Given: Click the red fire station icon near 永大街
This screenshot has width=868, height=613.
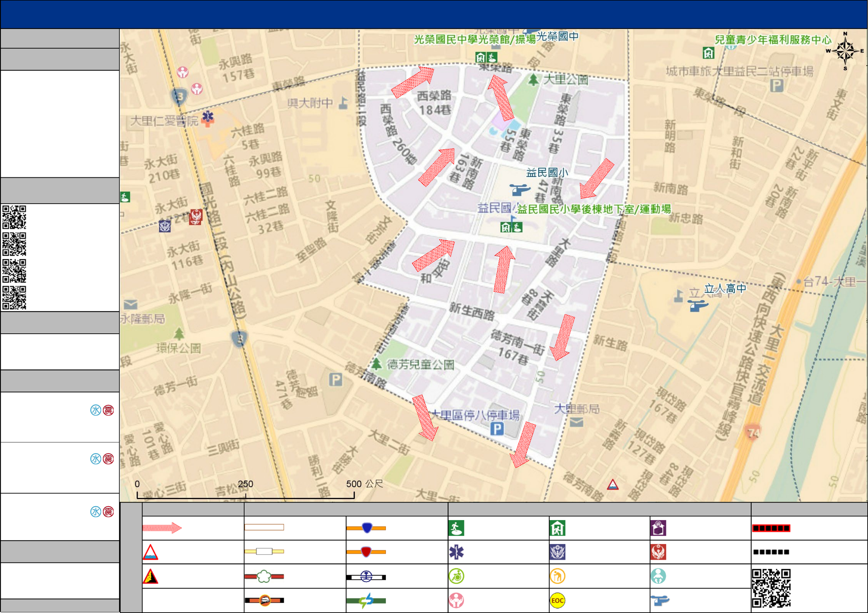Looking at the screenshot, I should [196, 217].
